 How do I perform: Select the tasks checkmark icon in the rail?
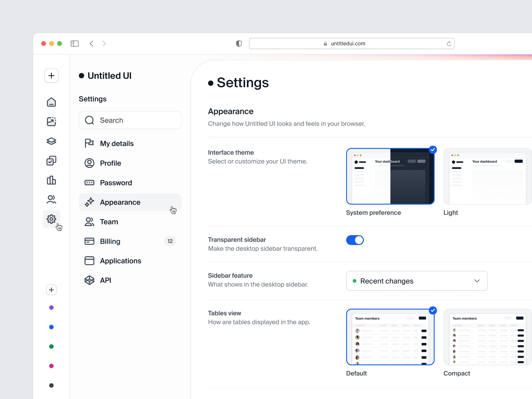pyautogui.click(x=51, y=161)
